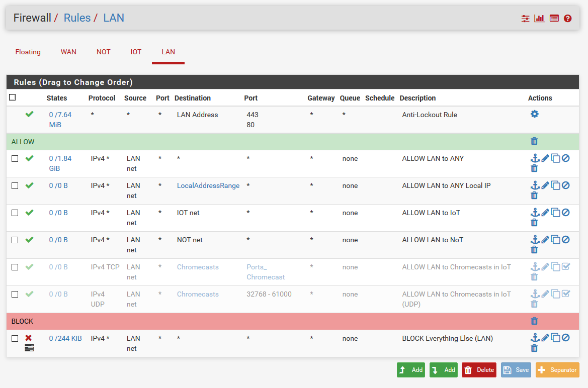Add rule to top of list

[410, 370]
